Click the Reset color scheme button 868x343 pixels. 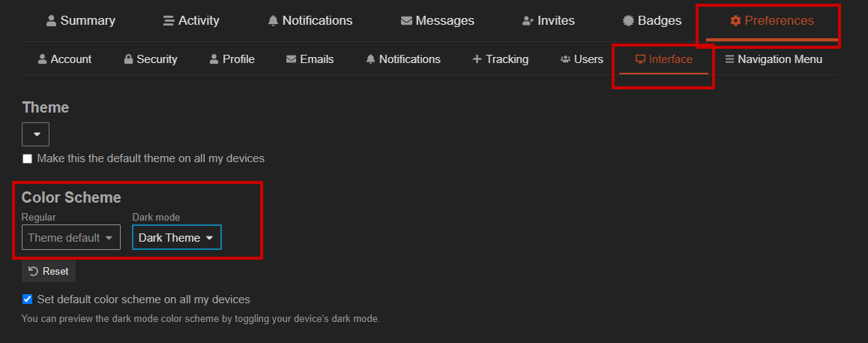click(x=49, y=271)
